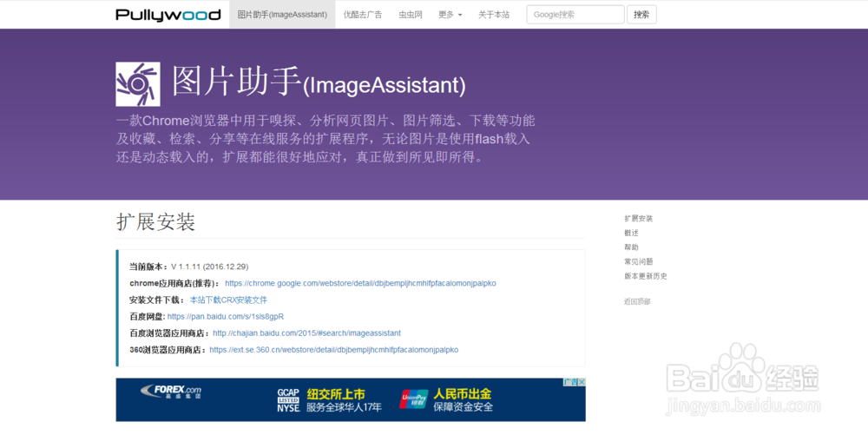Jump to 常见问题 in sidebar
Screen dimensions: 868x435
click(638, 261)
